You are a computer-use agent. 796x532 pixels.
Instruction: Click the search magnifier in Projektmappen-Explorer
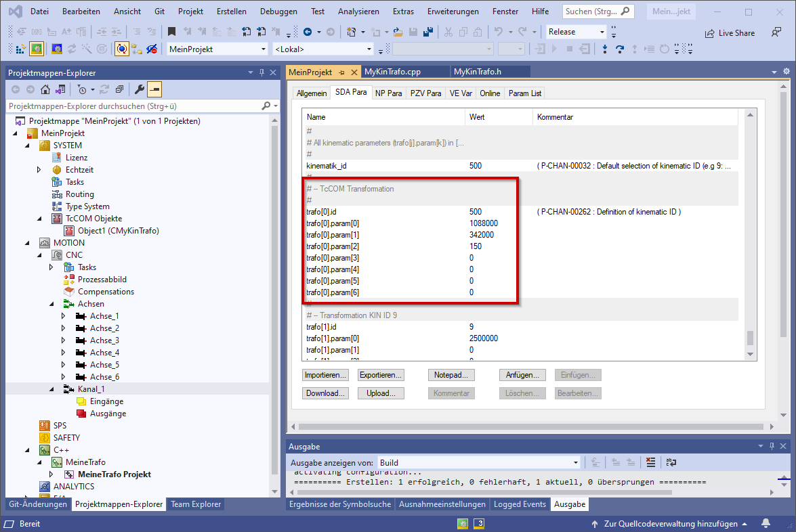tap(266, 106)
